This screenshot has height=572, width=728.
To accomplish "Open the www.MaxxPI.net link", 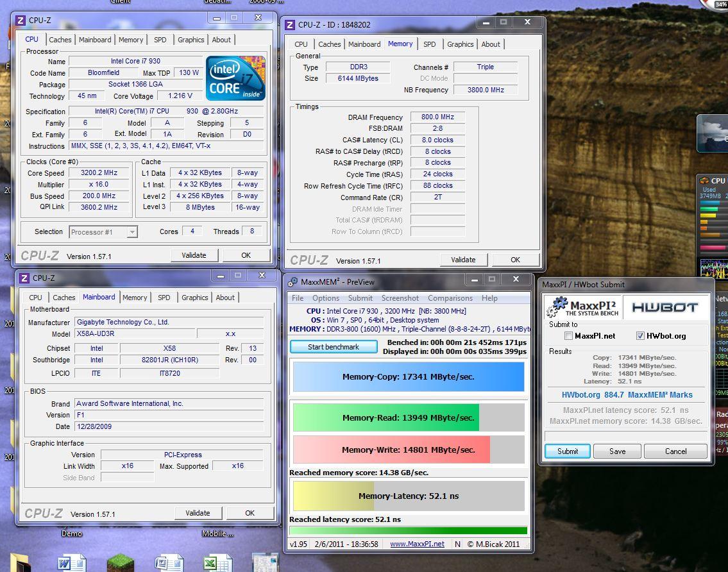I will (417, 544).
